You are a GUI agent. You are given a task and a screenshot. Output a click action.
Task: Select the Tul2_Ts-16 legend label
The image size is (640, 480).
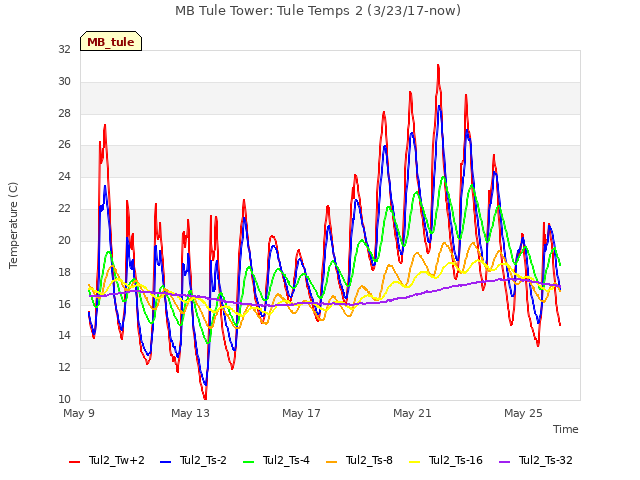pos(456,460)
